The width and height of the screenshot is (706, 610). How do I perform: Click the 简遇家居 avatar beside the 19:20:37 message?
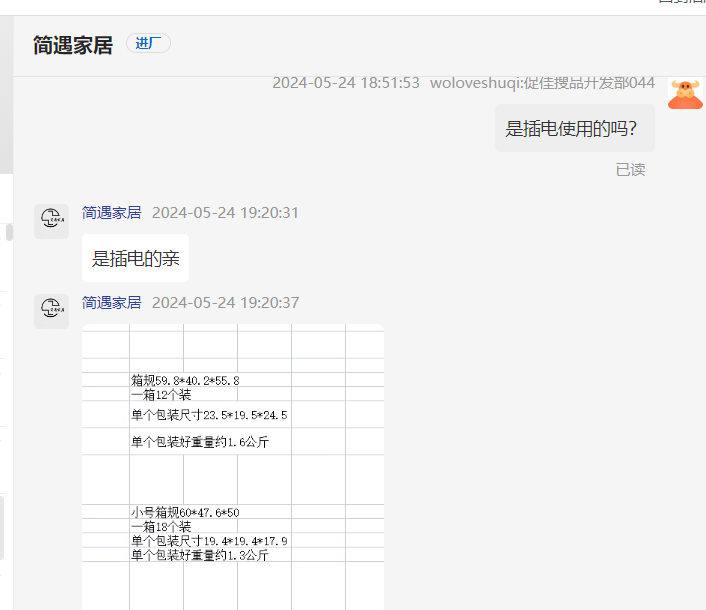(x=51, y=311)
